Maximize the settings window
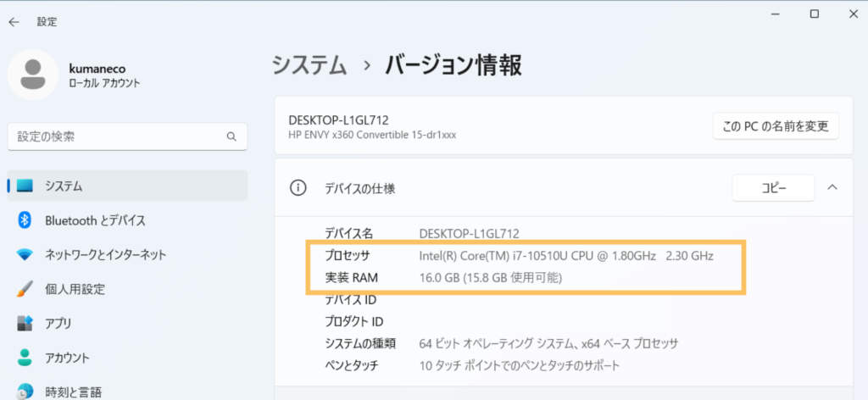 [815, 15]
